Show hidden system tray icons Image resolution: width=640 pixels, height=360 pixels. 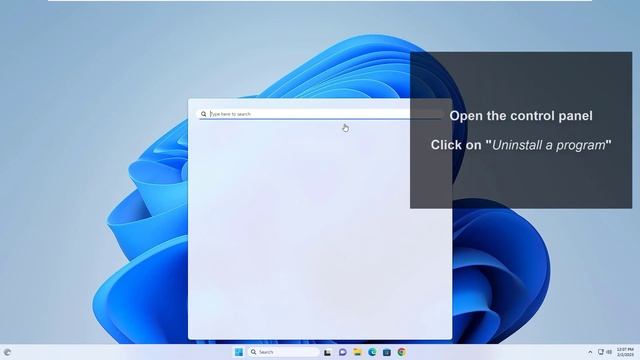point(590,352)
